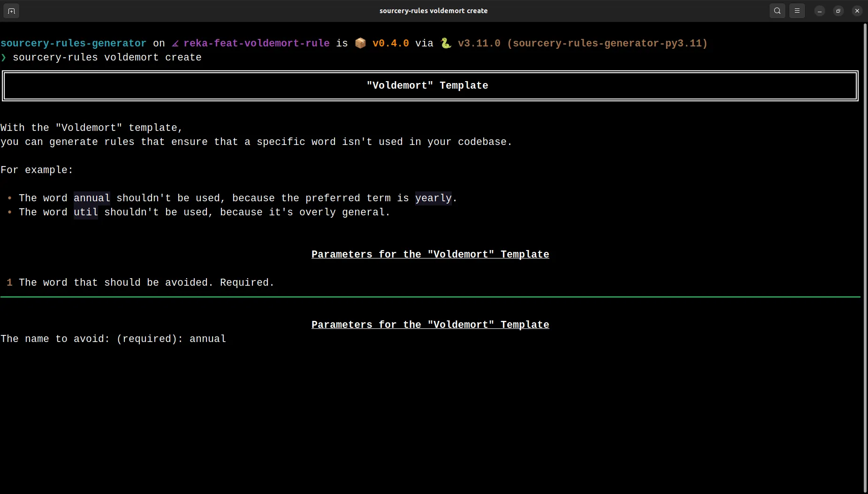The height and width of the screenshot is (494, 868).
Task: Click the green prompt arrow
Action: (x=4, y=58)
